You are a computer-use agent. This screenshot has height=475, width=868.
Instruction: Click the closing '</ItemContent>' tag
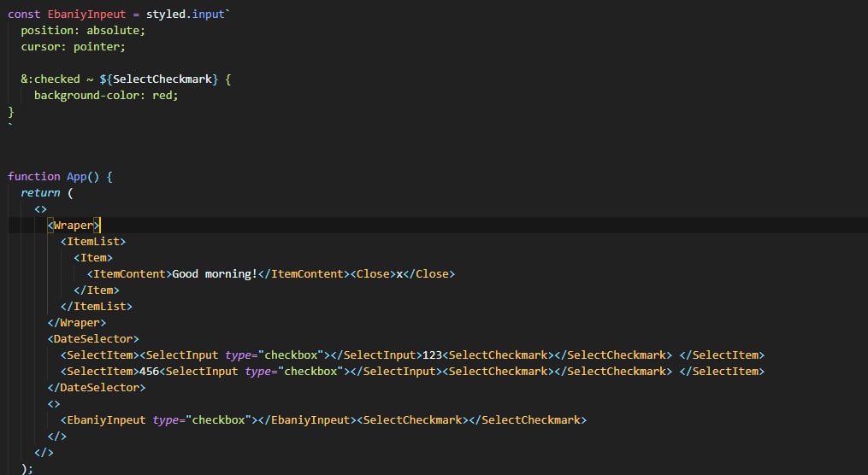(304, 273)
